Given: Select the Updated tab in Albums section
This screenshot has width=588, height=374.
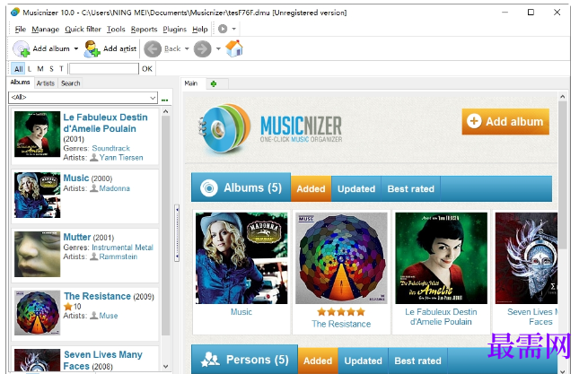Looking at the screenshot, I should click(356, 189).
